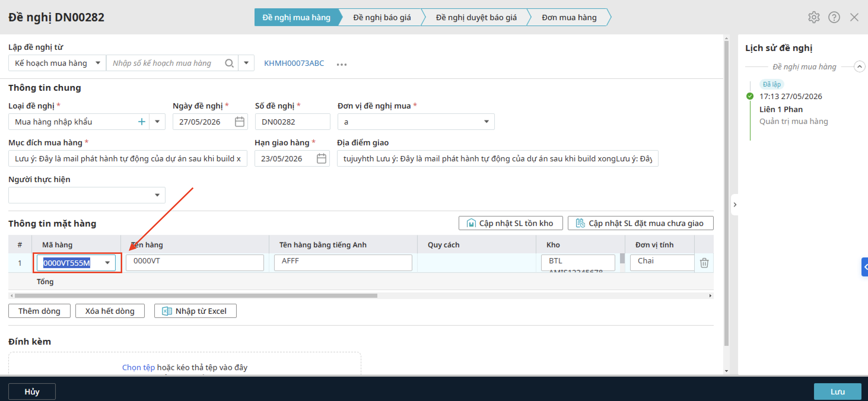
Task: Open calendar for Ngày đề nghị
Action: (x=239, y=122)
